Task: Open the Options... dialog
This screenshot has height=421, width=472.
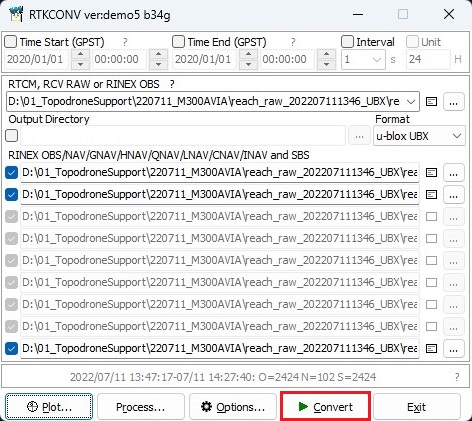Action: point(233,407)
